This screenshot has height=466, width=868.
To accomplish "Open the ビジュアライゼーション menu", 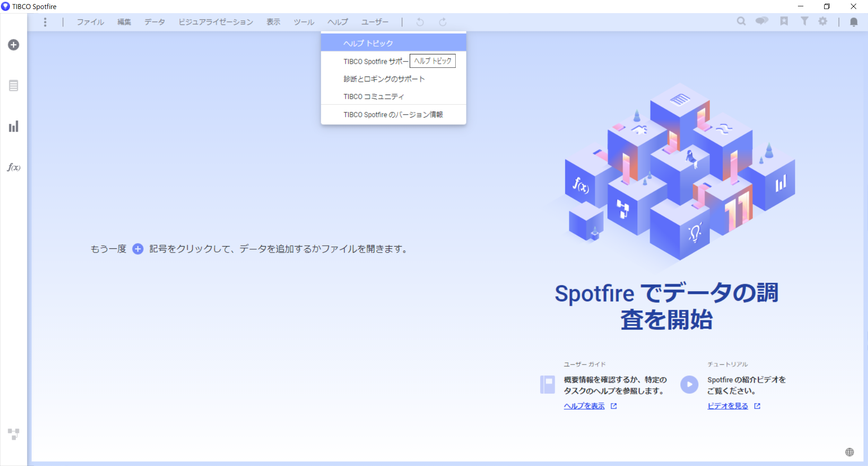I will [x=216, y=22].
